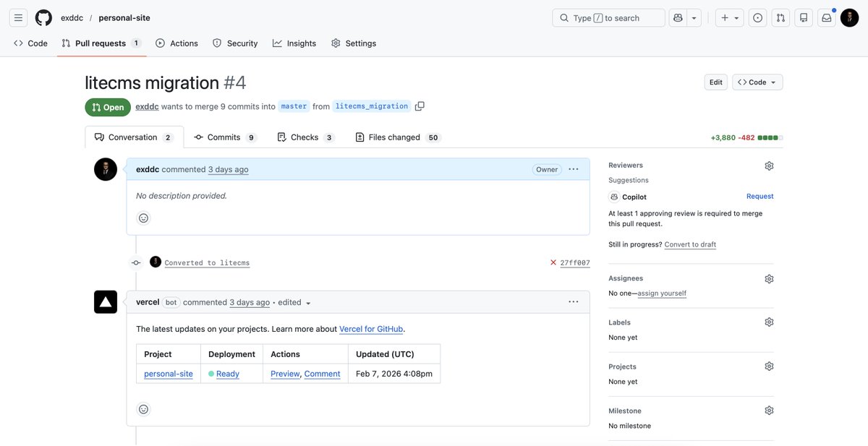Click the Ready deployment link
Viewport: 868px width, 446px height.
click(x=228, y=374)
